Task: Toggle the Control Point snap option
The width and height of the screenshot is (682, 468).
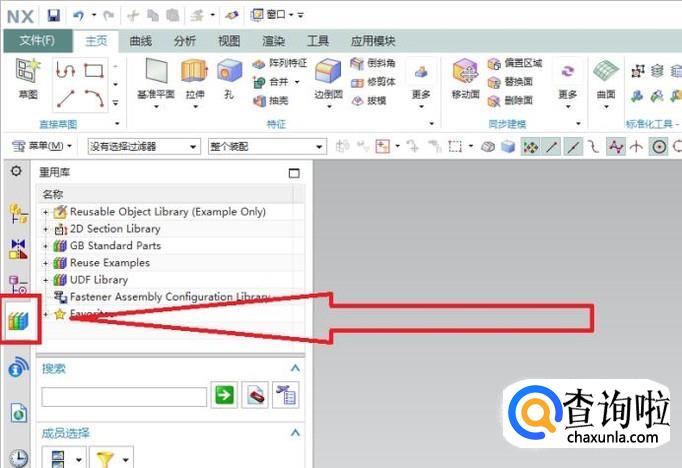Action: click(x=594, y=147)
